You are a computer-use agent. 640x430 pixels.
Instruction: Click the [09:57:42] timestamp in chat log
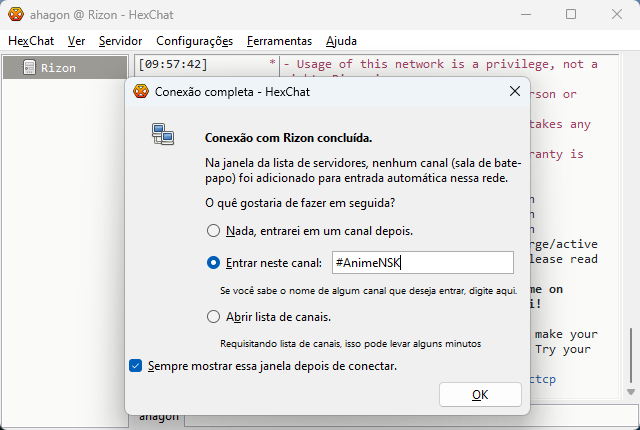tap(173, 64)
